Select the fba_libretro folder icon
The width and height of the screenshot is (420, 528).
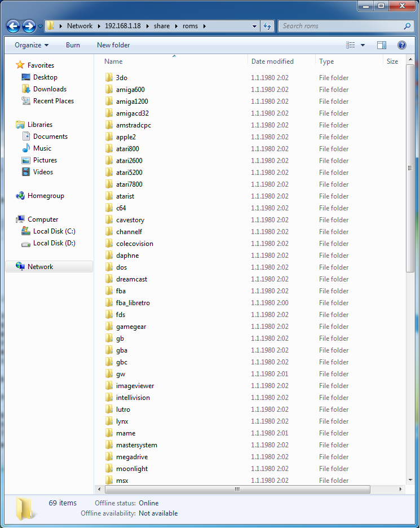[109, 303]
